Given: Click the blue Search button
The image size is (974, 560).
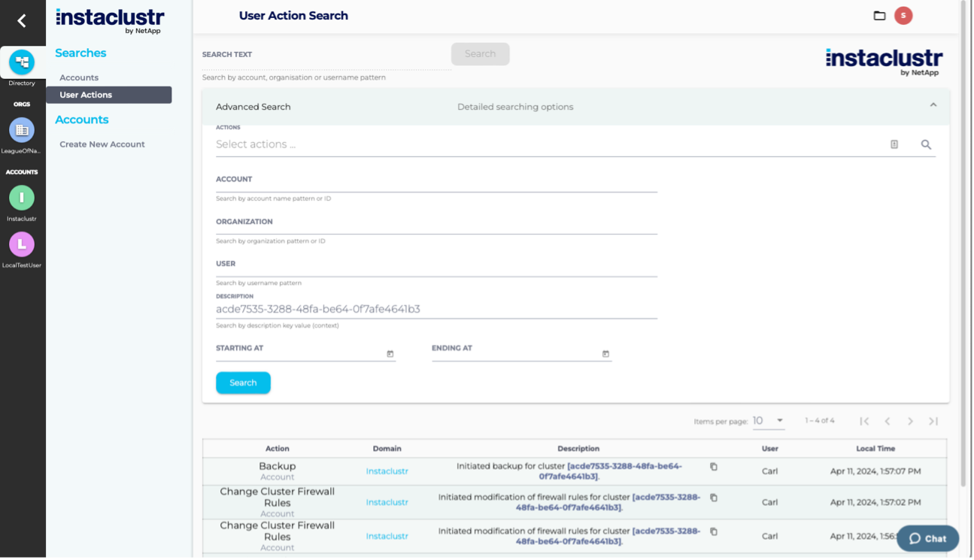Looking at the screenshot, I should (243, 383).
